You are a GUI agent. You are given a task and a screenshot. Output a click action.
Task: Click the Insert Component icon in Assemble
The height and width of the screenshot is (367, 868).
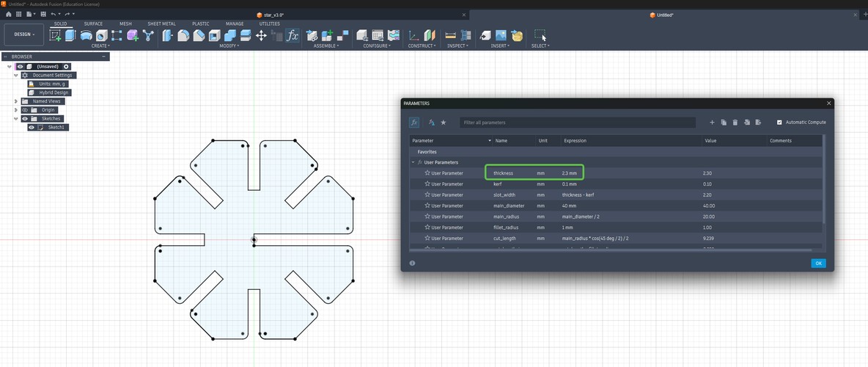tap(312, 35)
